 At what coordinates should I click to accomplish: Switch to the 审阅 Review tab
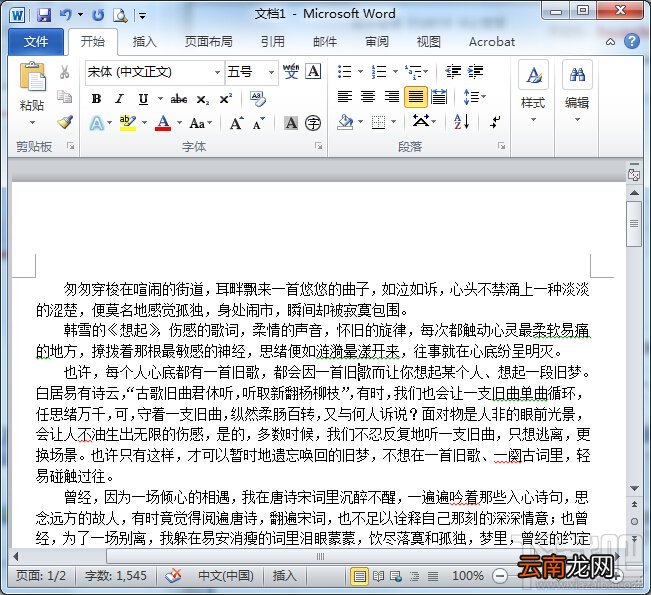(377, 42)
